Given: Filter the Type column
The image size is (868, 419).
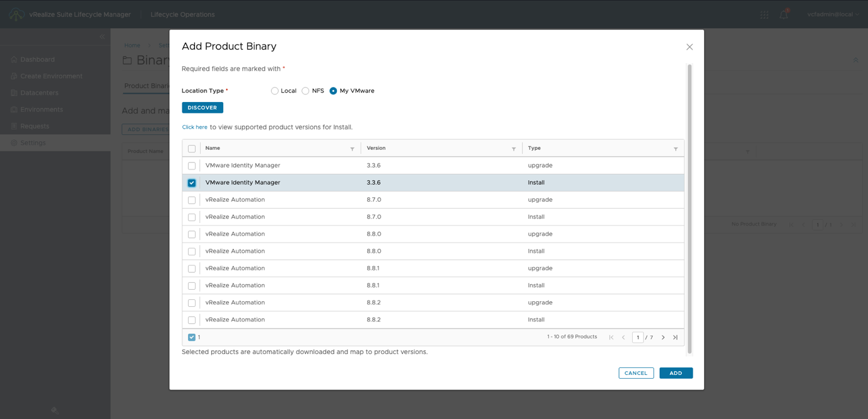Looking at the screenshot, I should pos(676,149).
